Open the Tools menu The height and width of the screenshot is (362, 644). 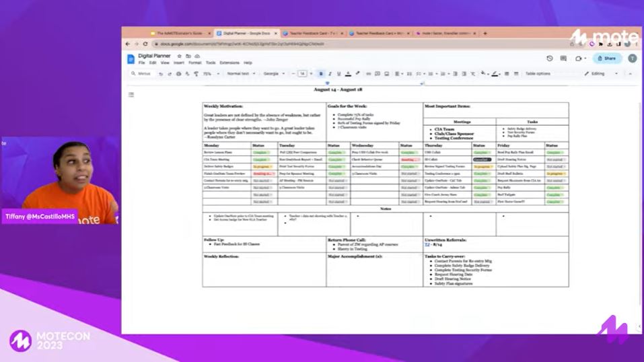tap(210, 63)
